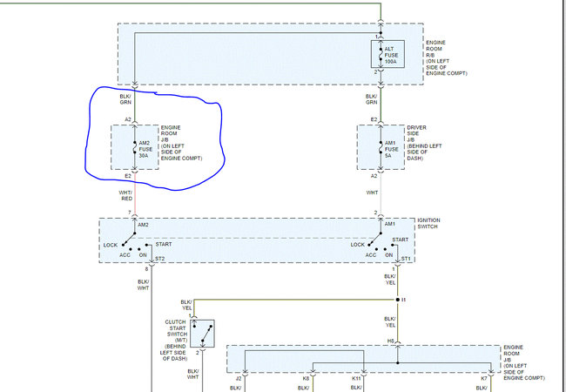
Task: Click the J2 connector label
Action: [x=239, y=379]
